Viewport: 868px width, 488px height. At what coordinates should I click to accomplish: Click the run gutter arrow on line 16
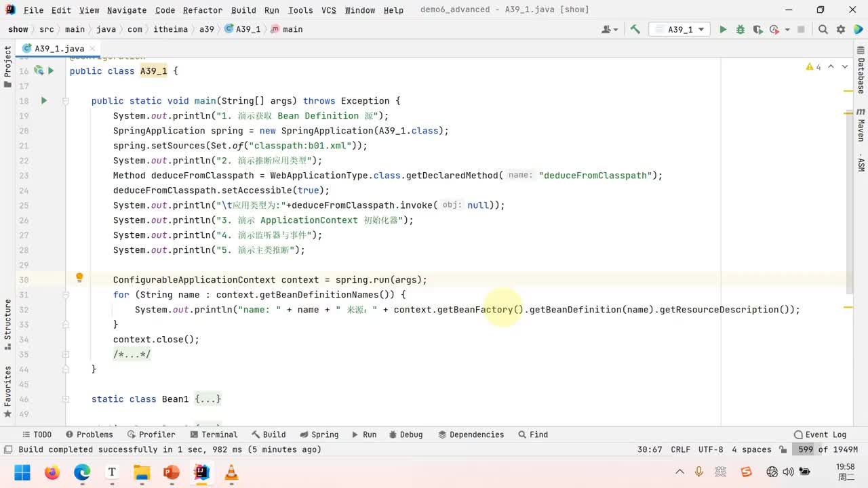(x=51, y=70)
